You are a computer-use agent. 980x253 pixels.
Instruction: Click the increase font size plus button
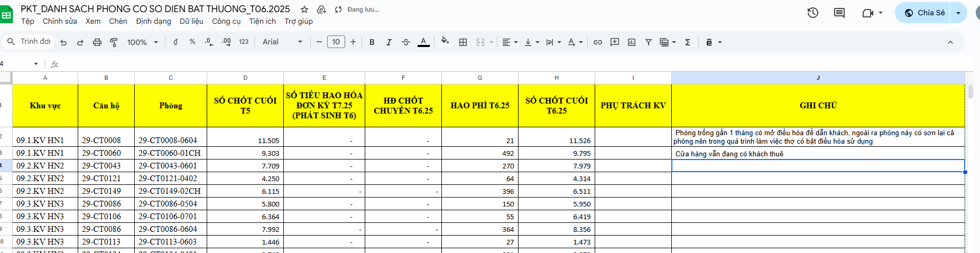(x=353, y=42)
